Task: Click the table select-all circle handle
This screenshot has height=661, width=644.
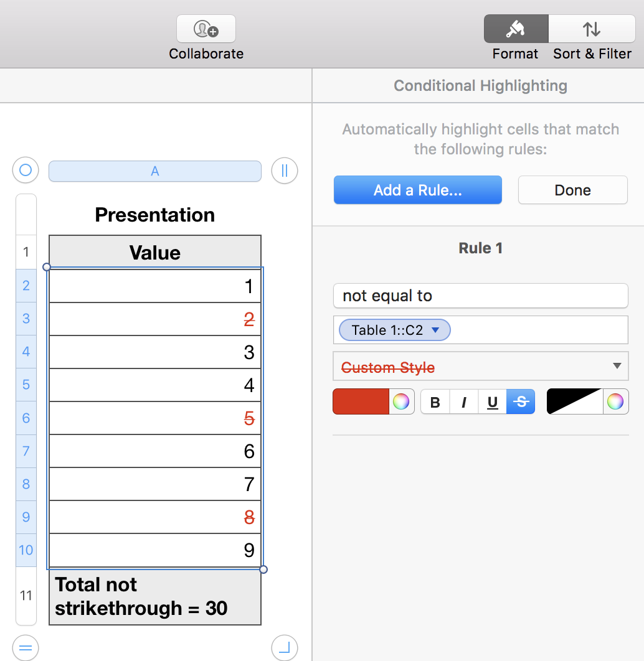Action: coord(26,170)
